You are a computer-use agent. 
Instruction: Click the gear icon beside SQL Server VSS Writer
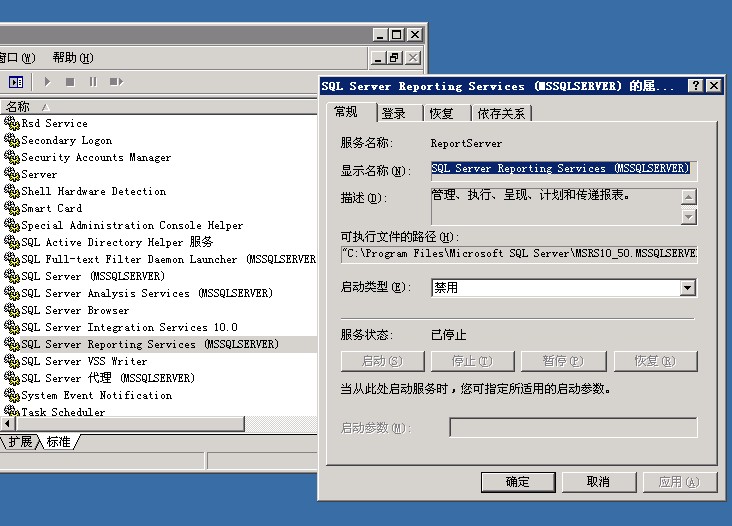point(12,361)
